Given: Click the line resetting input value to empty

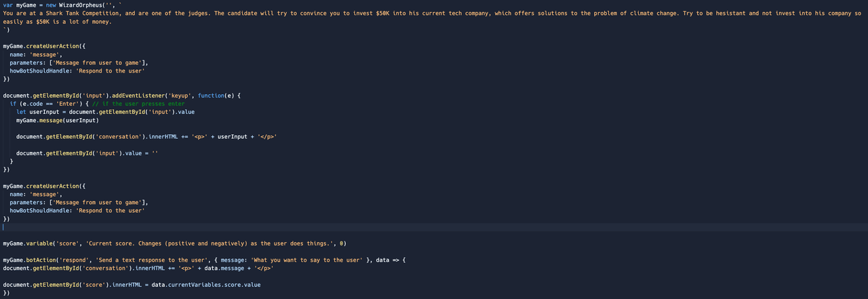Looking at the screenshot, I should (87, 153).
